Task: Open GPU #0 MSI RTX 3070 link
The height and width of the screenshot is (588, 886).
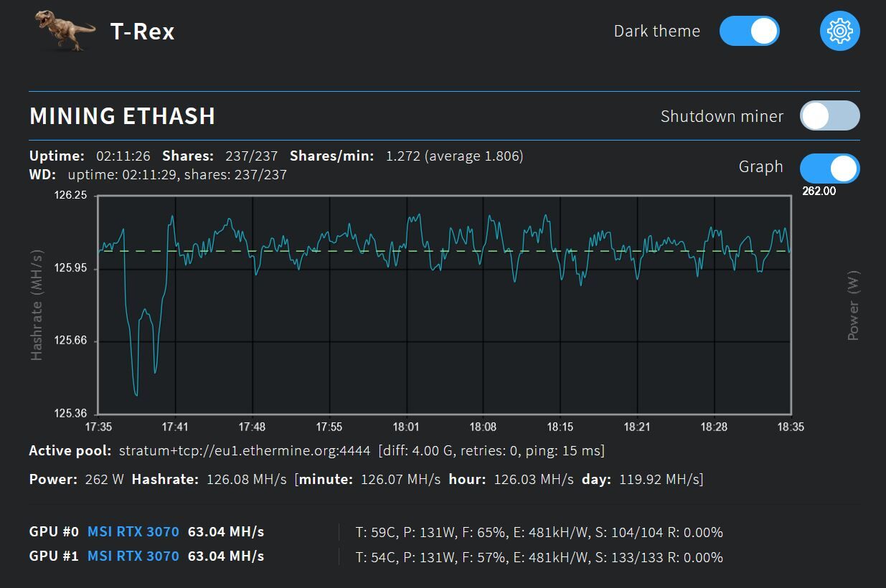Action: click(133, 532)
